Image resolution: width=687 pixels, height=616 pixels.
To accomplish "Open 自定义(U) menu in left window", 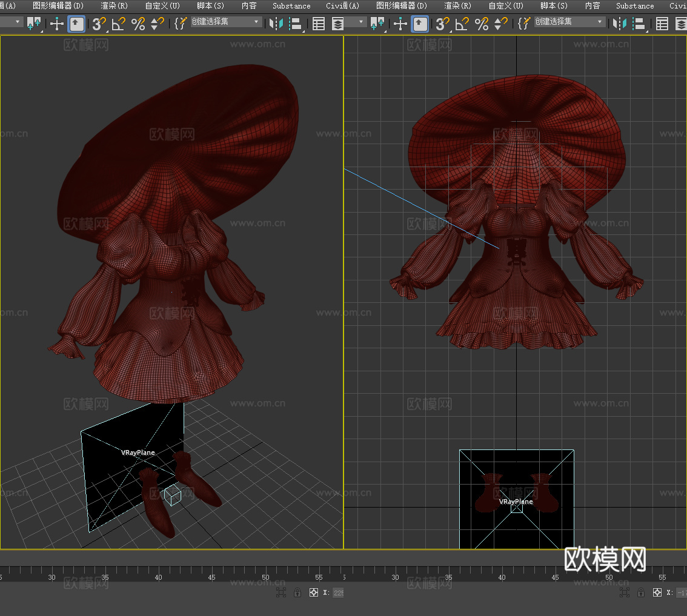I will (162, 5).
